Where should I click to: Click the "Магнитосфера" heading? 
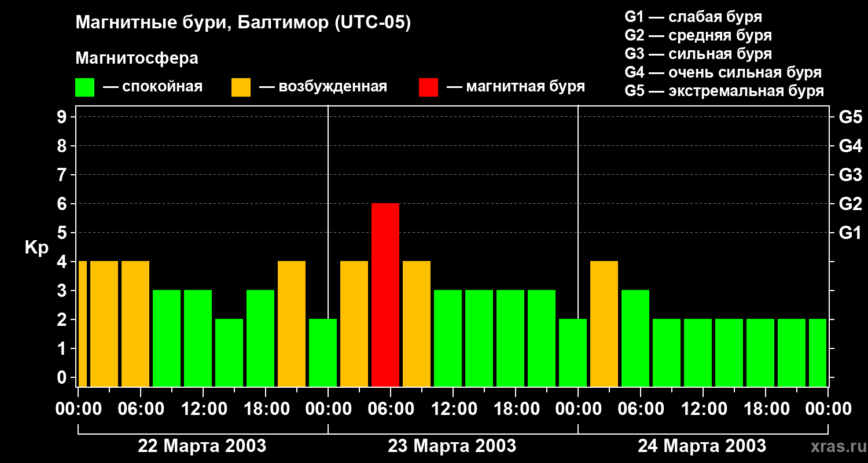pyautogui.click(x=137, y=58)
